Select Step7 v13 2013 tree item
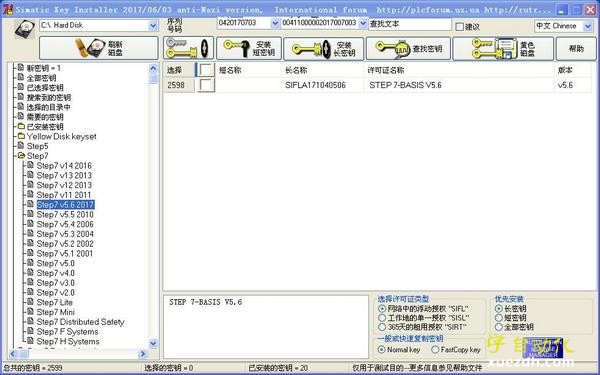Screen dimensions: 600x375 (64, 175)
